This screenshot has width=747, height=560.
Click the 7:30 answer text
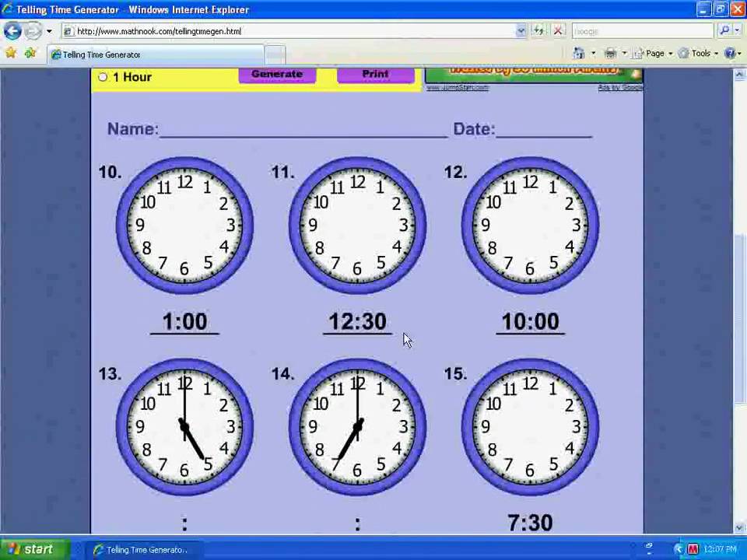(530, 523)
